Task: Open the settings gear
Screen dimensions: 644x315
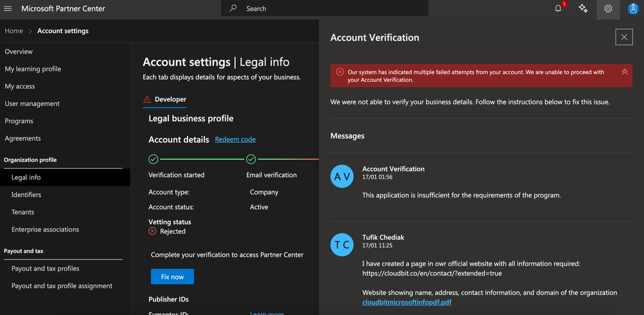Action: pos(609,8)
